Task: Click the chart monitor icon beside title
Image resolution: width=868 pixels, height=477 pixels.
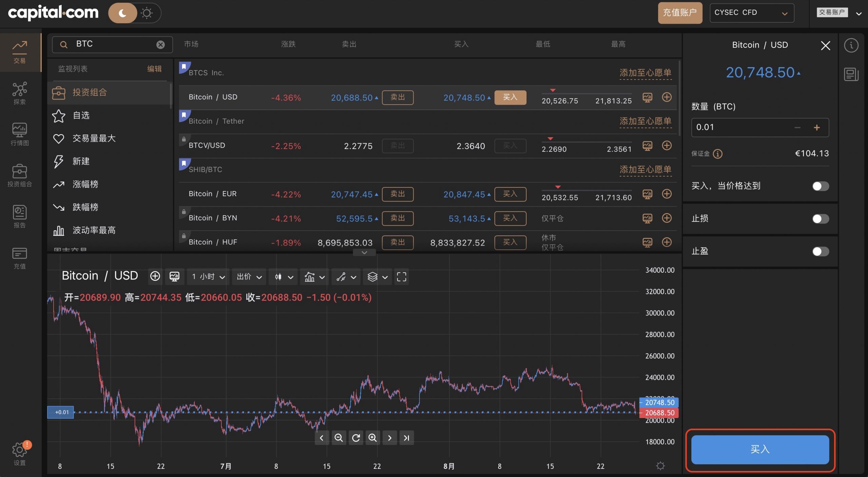Action: point(175,276)
